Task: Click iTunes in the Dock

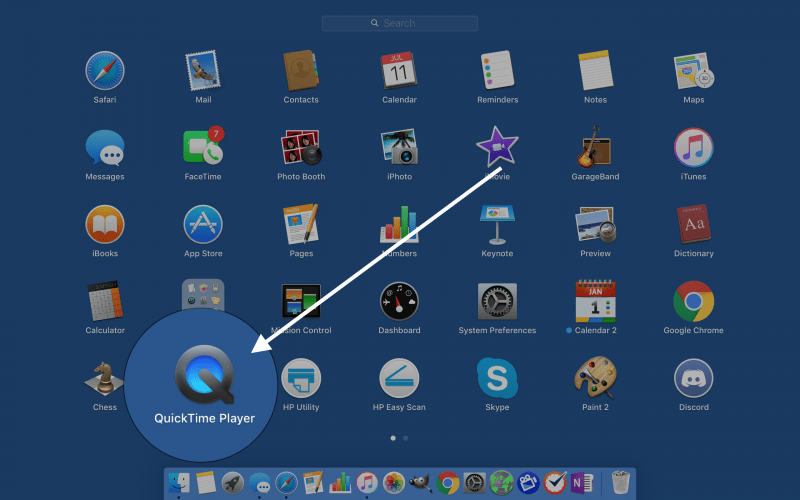Action: point(366,482)
